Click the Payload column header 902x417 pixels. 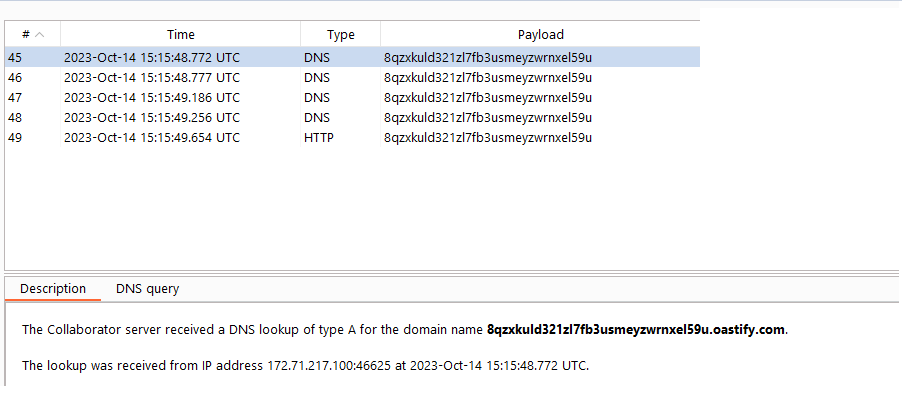(x=540, y=35)
